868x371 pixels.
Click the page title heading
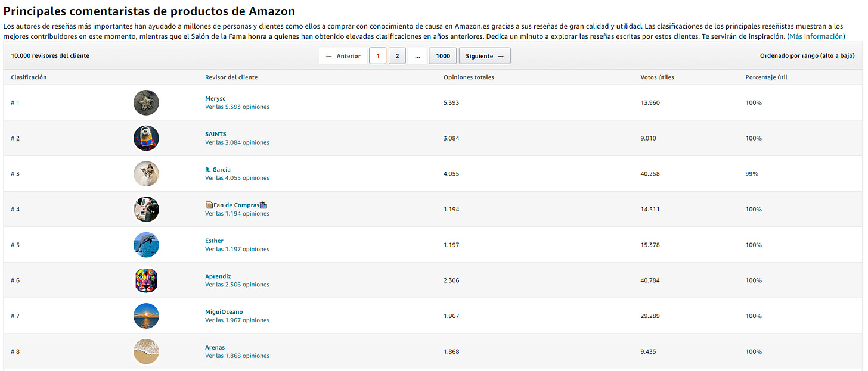tap(149, 11)
